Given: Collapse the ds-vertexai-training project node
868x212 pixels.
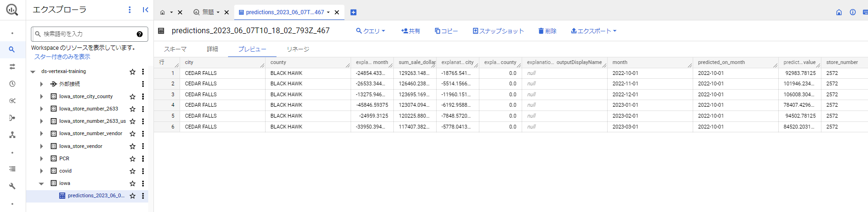Looking at the screenshot, I should (33, 72).
